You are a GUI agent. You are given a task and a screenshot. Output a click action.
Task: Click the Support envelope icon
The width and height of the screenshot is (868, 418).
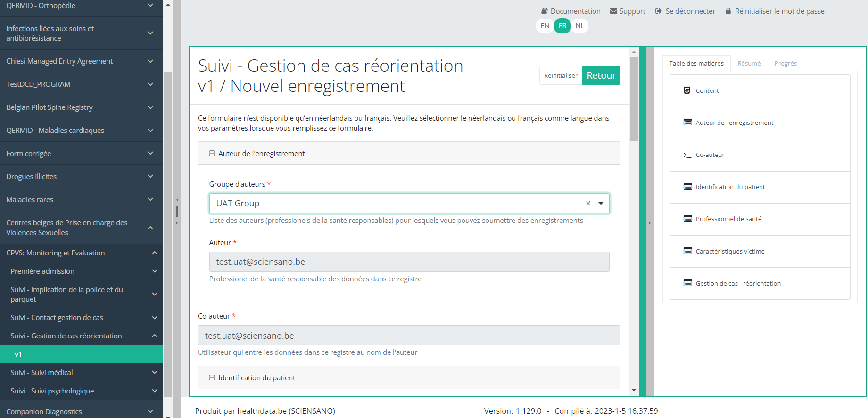(613, 11)
